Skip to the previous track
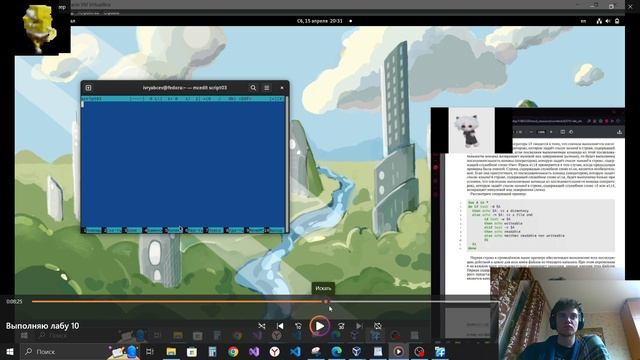This screenshot has height=360, width=640. pyautogui.click(x=280, y=326)
